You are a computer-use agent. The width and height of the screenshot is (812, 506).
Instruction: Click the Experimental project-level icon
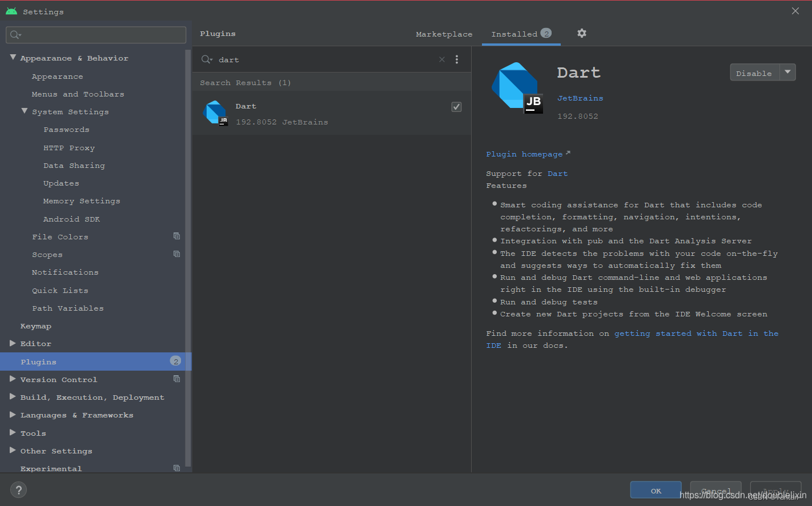tap(176, 468)
